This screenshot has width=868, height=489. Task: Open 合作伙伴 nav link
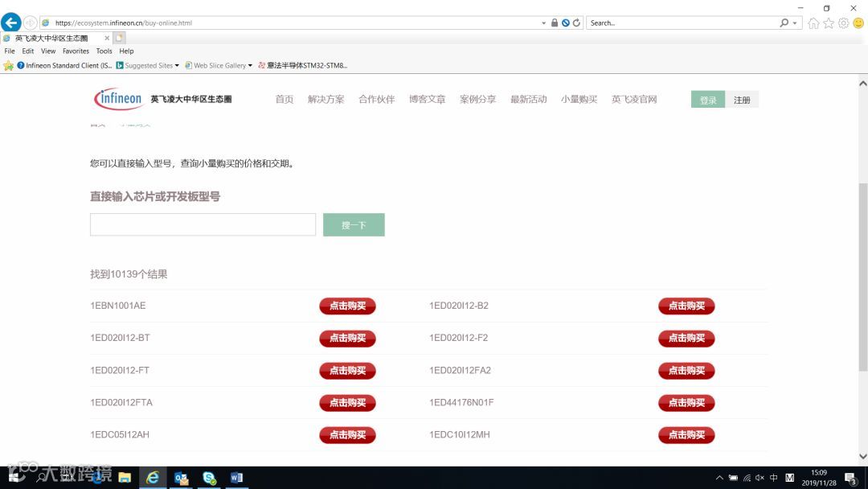376,99
